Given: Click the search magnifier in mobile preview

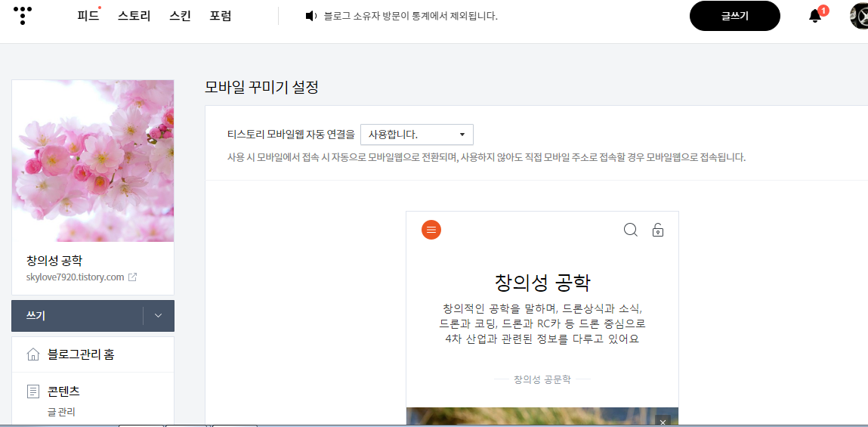Looking at the screenshot, I should (631, 229).
